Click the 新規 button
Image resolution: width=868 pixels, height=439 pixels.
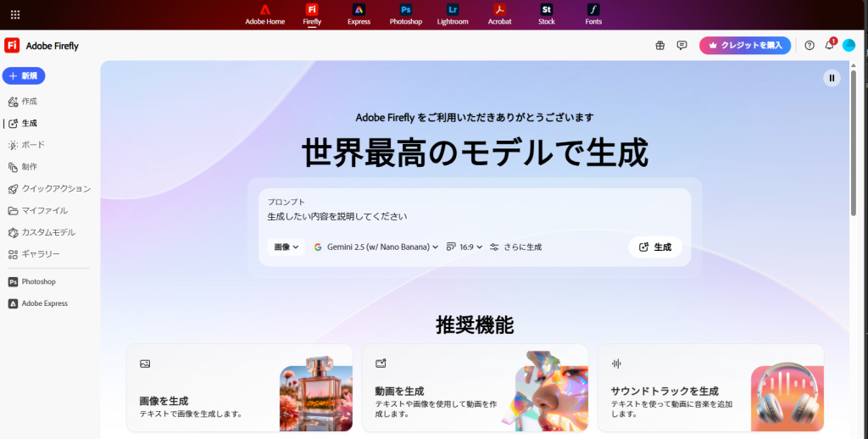point(24,76)
